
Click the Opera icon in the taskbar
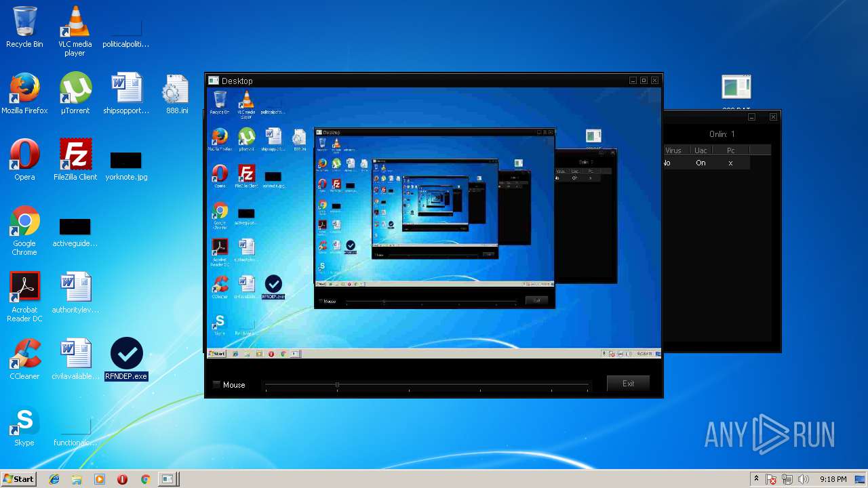tap(122, 479)
